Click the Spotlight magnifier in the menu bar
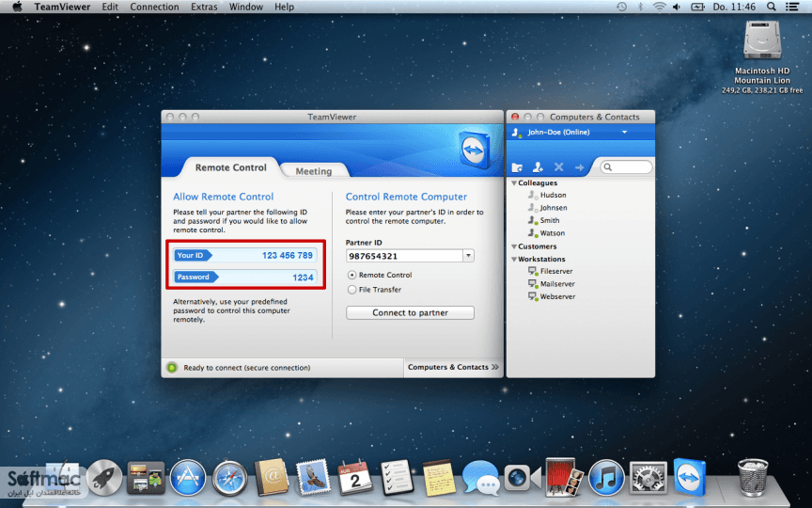 [x=771, y=7]
